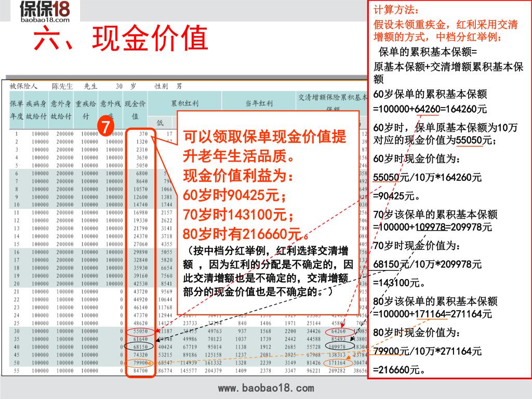Select result line =216660元 in right panel

coord(400,369)
